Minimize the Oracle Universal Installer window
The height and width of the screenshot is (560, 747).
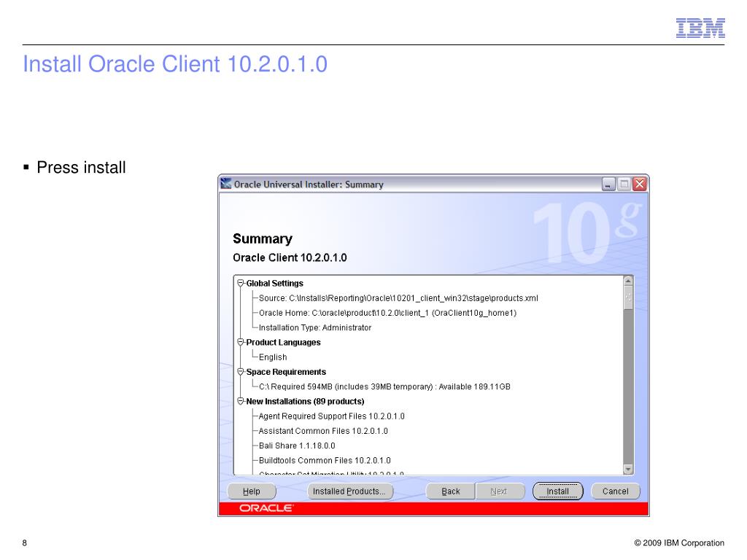click(x=608, y=184)
